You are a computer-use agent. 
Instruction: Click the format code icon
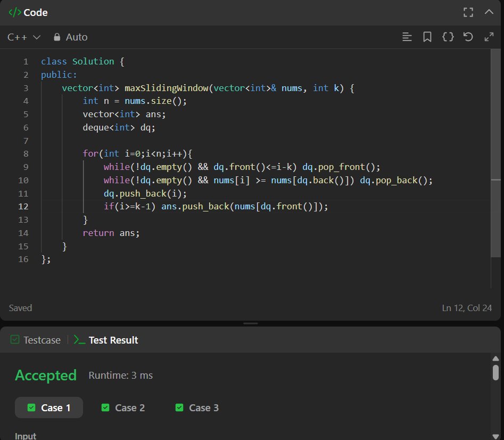407,37
